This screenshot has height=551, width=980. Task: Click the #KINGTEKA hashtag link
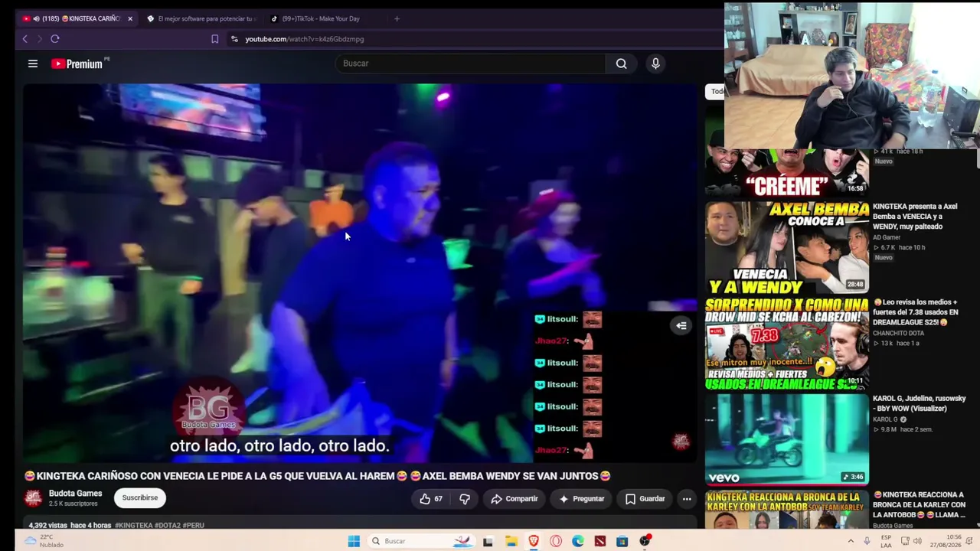[x=134, y=526]
